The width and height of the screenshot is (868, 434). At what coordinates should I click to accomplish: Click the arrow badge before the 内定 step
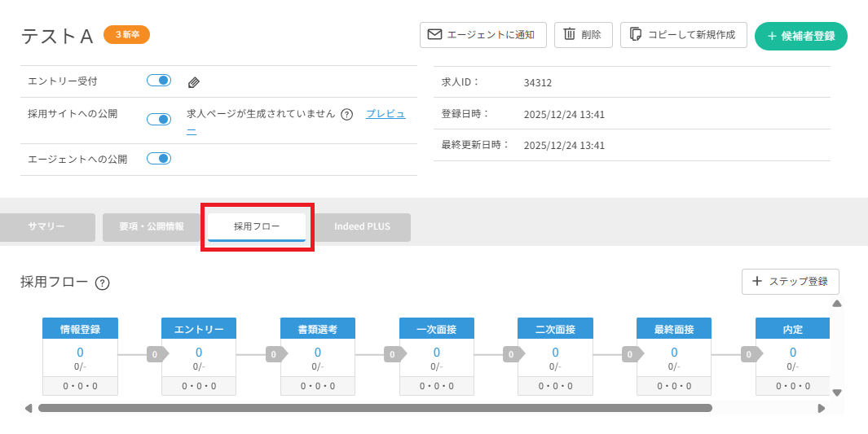pos(751,354)
